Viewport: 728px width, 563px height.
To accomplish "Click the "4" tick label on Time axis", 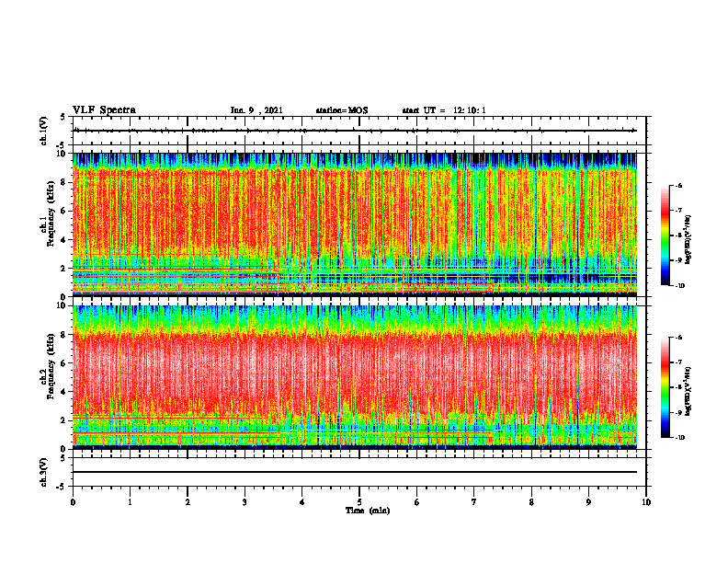I will (302, 502).
